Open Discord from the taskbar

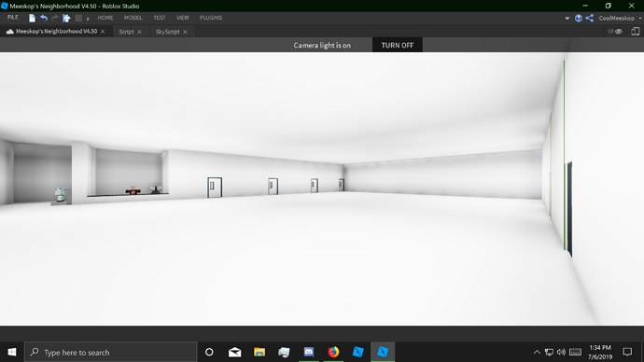[x=308, y=352]
